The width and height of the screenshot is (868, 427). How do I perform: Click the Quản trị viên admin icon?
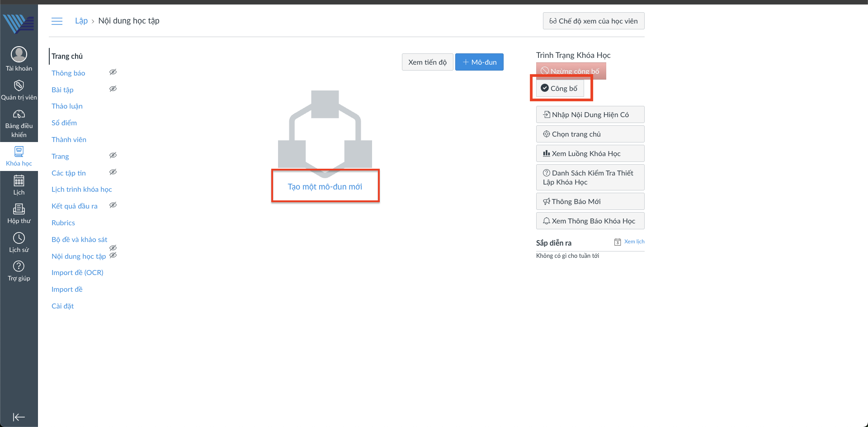[19, 86]
